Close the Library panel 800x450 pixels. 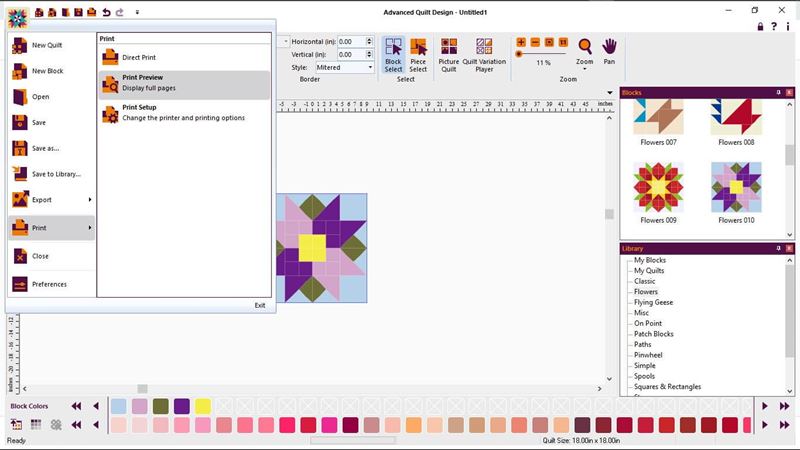point(789,248)
